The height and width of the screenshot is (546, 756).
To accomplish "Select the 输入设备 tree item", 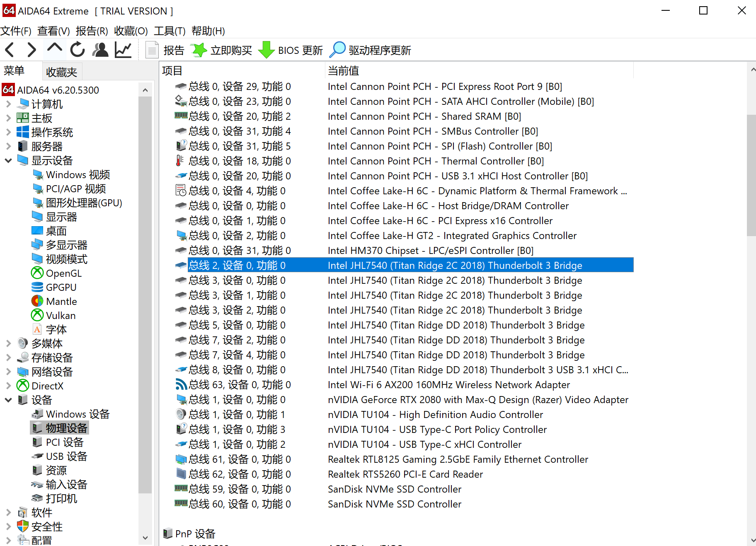I will coord(67,484).
